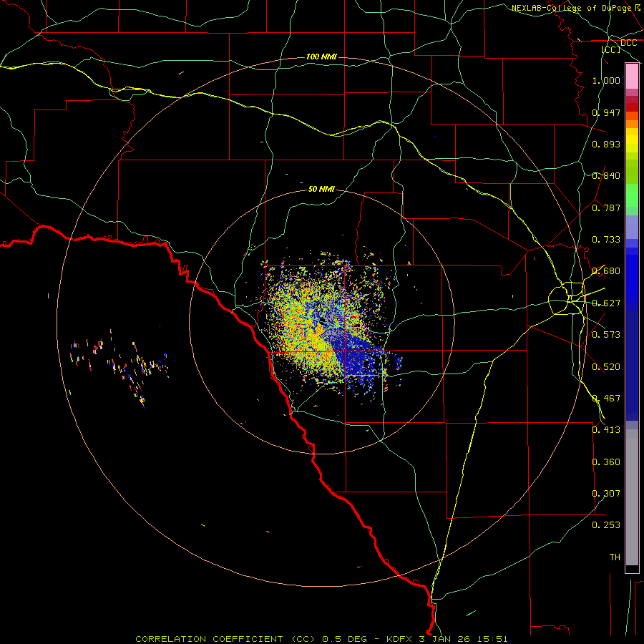Click the 0.787 legend value
This screenshot has width=644, height=644.
coord(606,208)
